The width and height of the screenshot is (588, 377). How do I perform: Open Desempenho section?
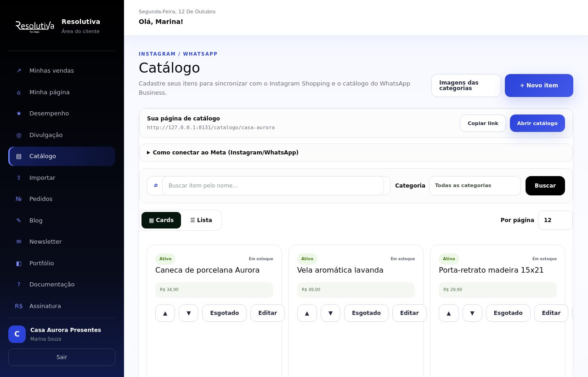point(62,114)
